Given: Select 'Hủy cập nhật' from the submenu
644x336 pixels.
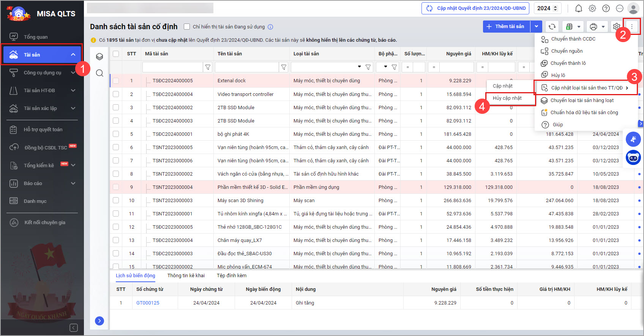Looking at the screenshot, I should click(x=507, y=98).
